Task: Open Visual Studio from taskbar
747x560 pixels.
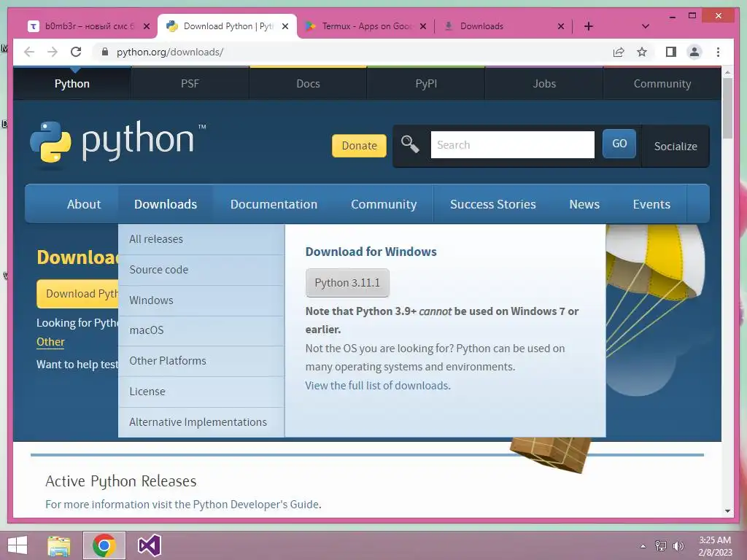Action: coord(149,545)
